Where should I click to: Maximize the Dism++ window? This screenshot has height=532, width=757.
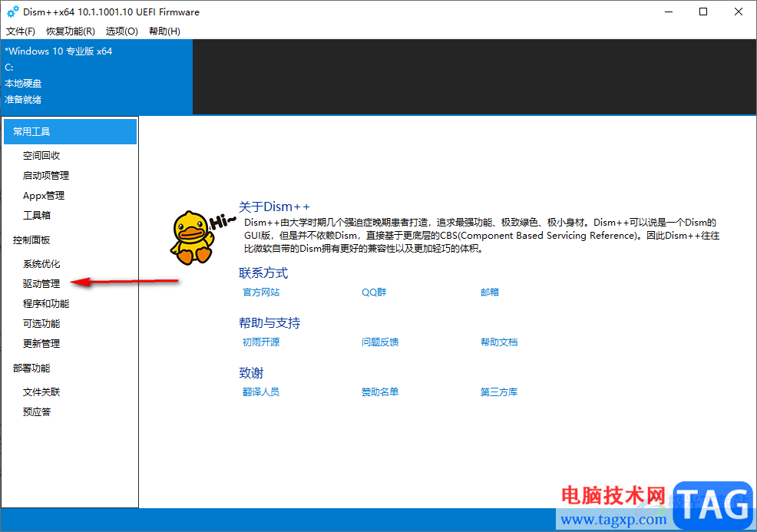703,12
